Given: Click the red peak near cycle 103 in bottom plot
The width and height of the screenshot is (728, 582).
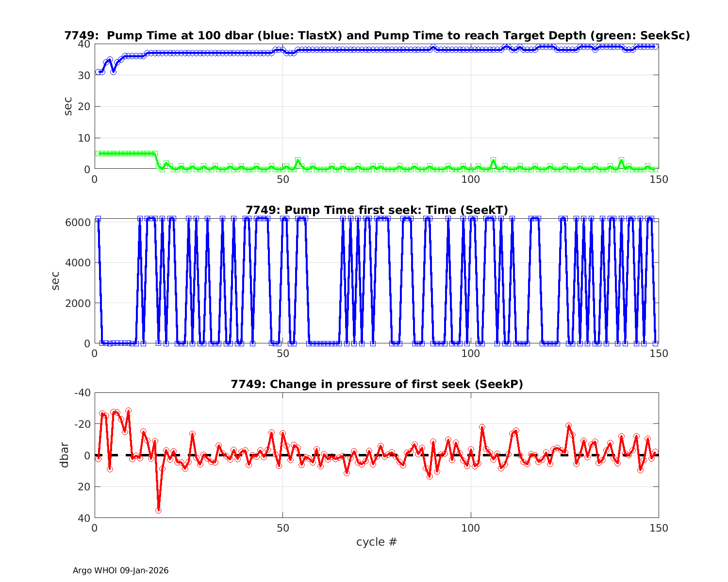Looking at the screenshot, I should 482,427.
